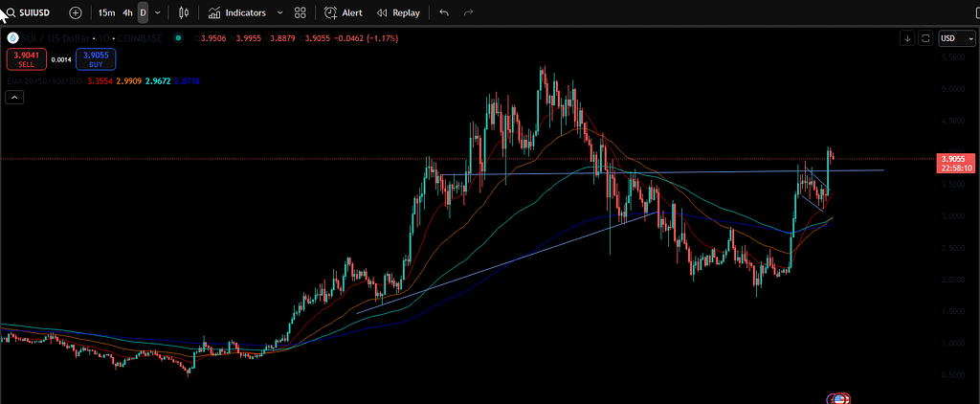The width and height of the screenshot is (980, 404).
Task: Open the indicator templates grid icon
Action: (301, 13)
